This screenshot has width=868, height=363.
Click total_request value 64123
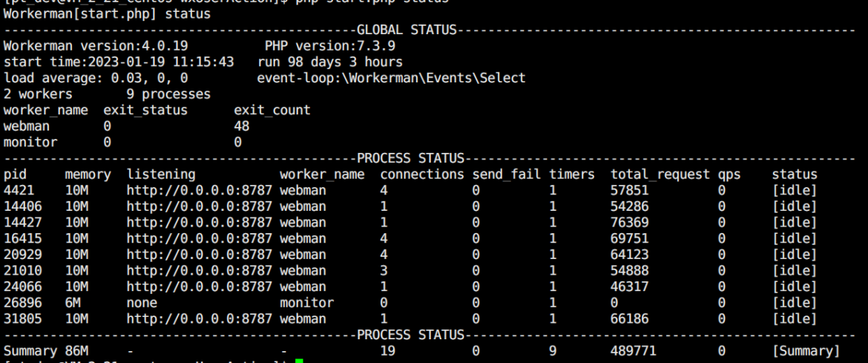pyautogui.click(x=629, y=255)
